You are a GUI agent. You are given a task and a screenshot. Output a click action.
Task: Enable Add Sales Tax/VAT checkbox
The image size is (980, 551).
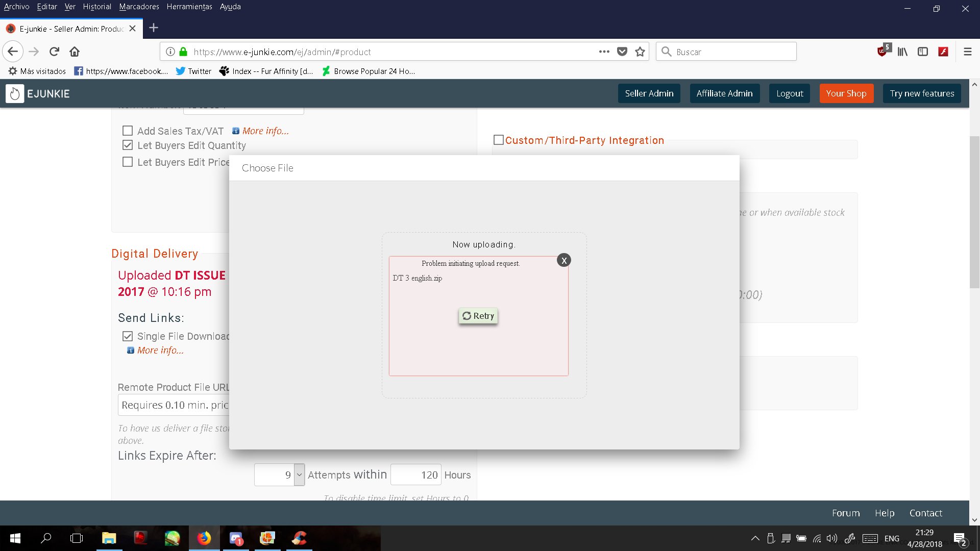(128, 131)
